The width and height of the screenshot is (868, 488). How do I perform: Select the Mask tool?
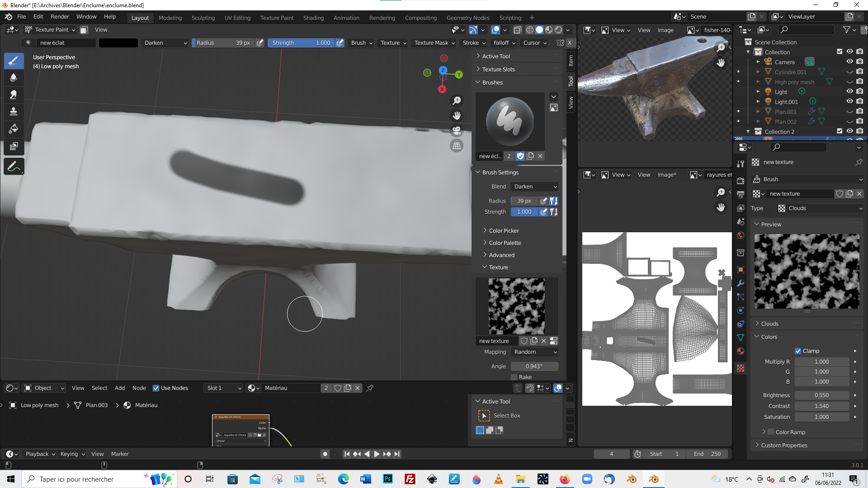[14, 146]
